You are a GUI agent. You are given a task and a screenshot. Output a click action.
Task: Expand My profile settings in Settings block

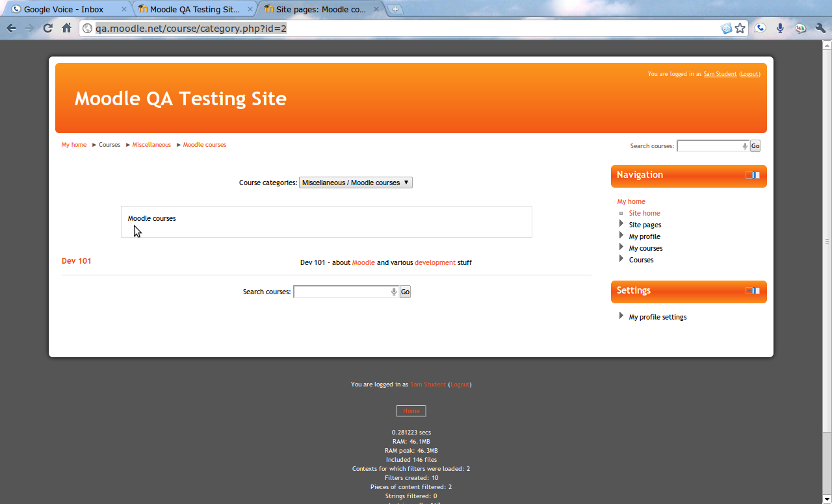pyautogui.click(x=621, y=316)
